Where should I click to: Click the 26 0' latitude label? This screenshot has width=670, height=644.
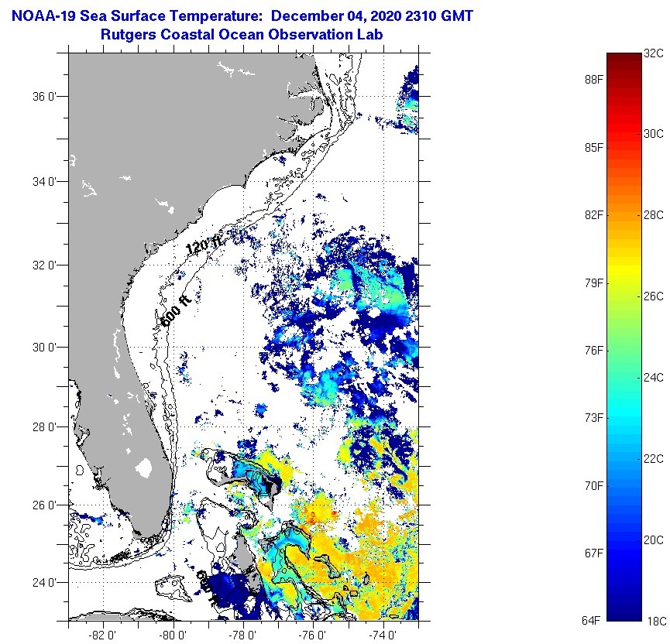pyautogui.click(x=44, y=505)
